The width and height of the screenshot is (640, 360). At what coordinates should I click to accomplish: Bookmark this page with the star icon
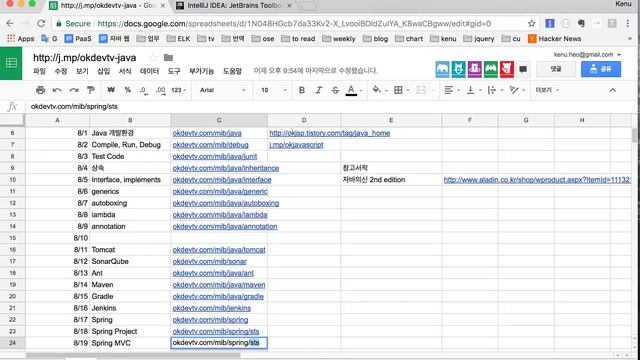(531, 23)
